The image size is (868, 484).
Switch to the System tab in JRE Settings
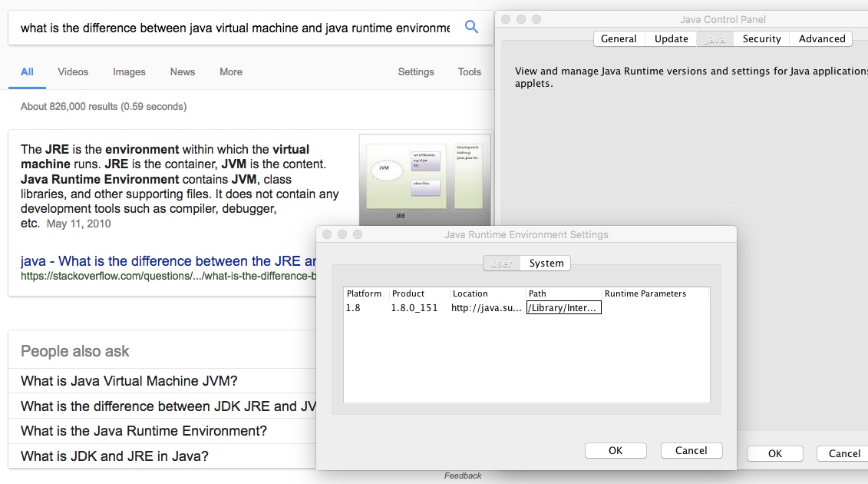tap(546, 264)
